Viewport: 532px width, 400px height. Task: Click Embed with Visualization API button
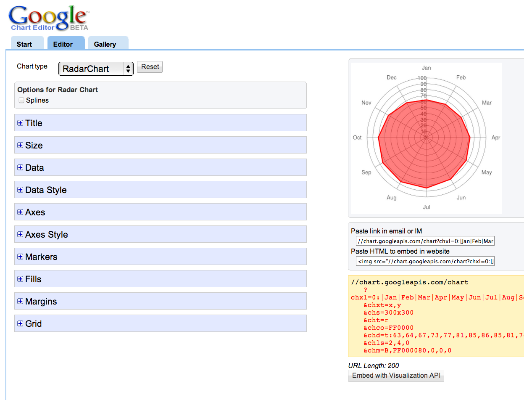396,376
